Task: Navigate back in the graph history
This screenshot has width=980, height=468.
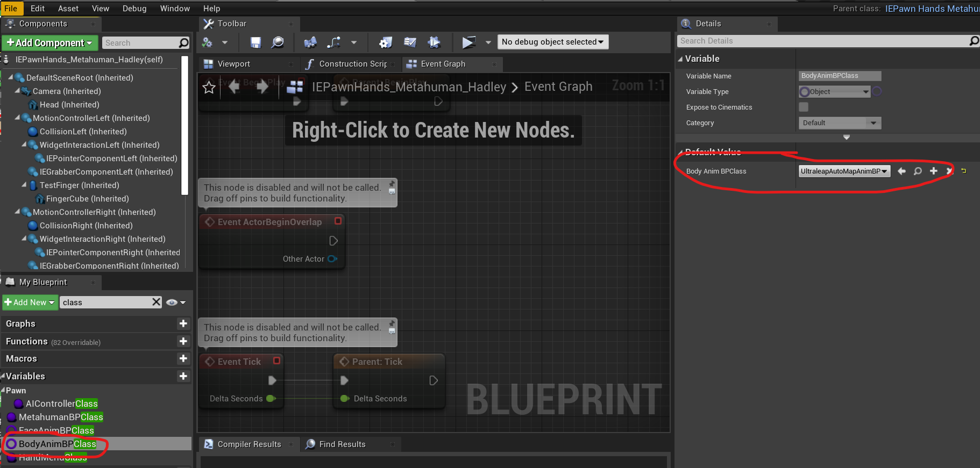Action: (x=234, y=87)
